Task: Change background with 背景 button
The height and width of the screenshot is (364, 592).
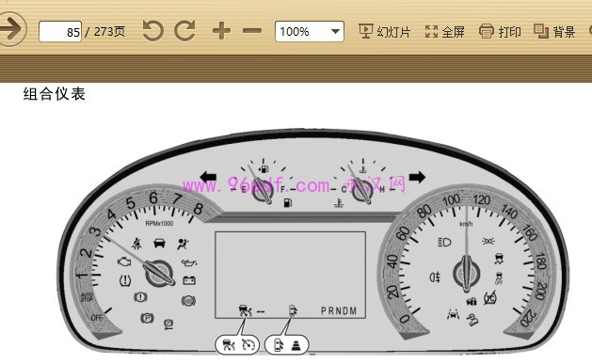Action: [554, 31]
